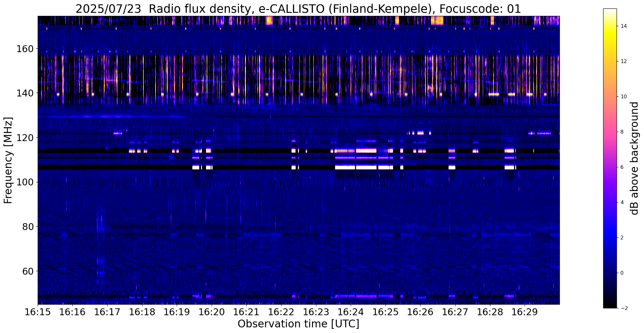Select the 16:19 time tick label
This screenshot has width=644, height=333.
[177, 312]
